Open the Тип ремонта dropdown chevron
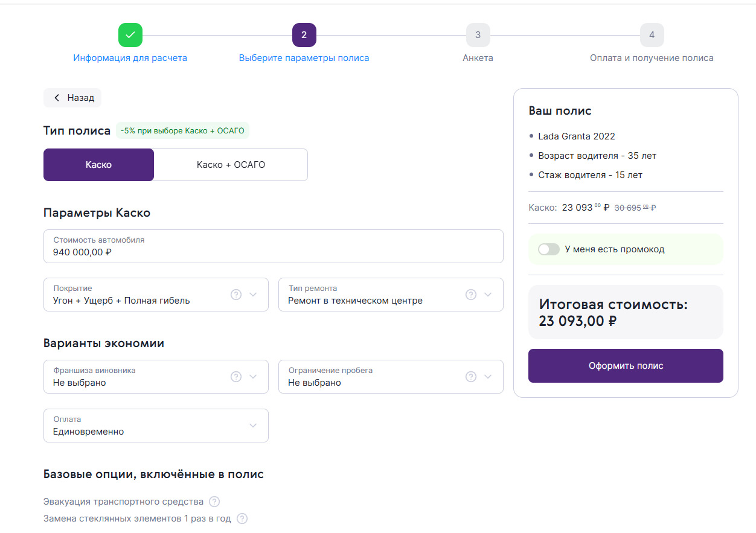Screen dimensions: 756x533 click(x=488, y=295)
